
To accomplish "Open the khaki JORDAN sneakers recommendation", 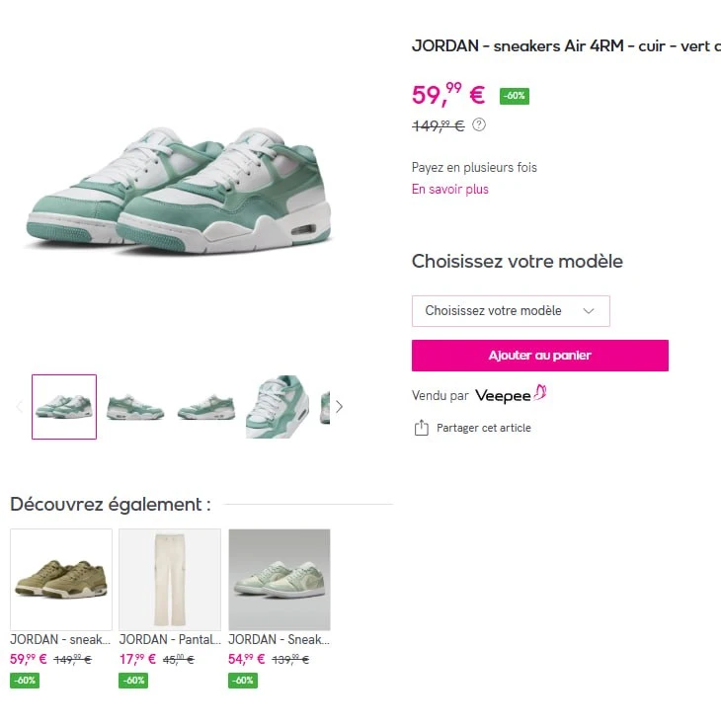I will (x=61, y=580).
